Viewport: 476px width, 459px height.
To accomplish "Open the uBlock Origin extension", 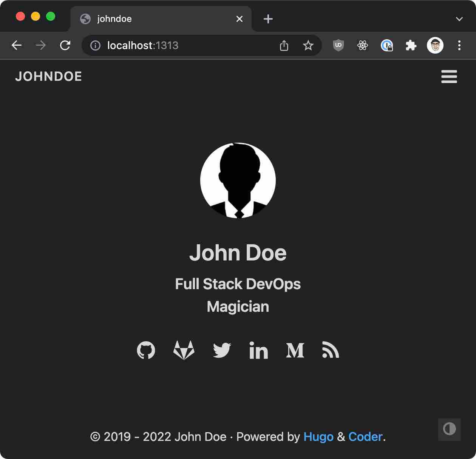I will [338, 45].
